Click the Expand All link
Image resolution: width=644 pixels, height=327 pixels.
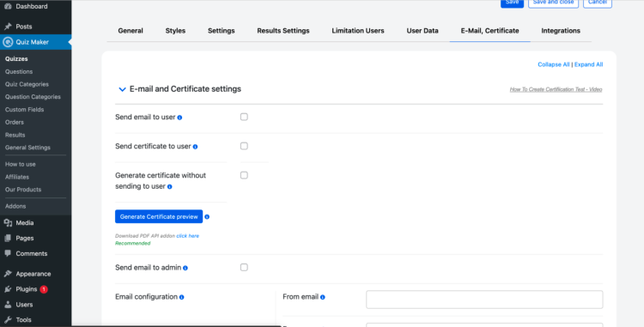click(x=588, y=64)
